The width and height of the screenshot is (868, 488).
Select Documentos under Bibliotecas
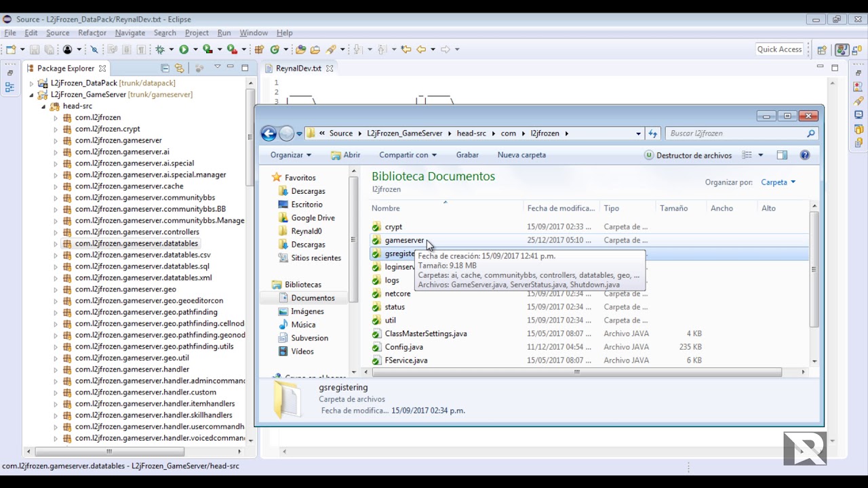click(x=313, y=298)
